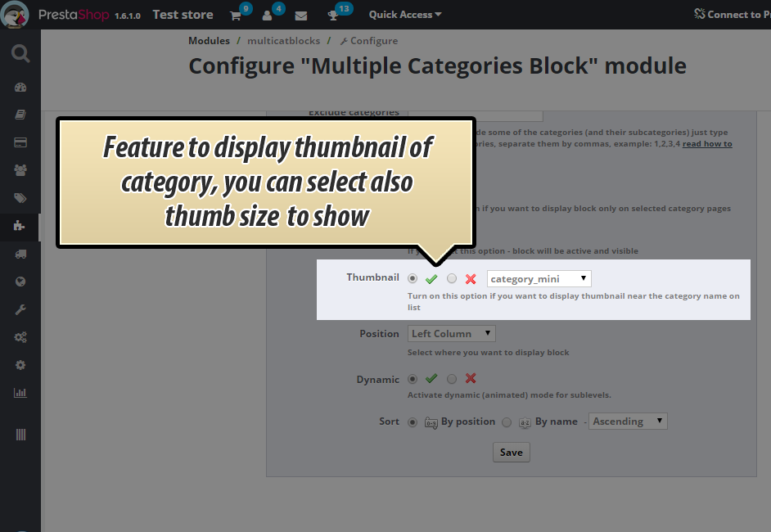Click the Save button
Screen dimensions: 771x532
coord(511,453)
